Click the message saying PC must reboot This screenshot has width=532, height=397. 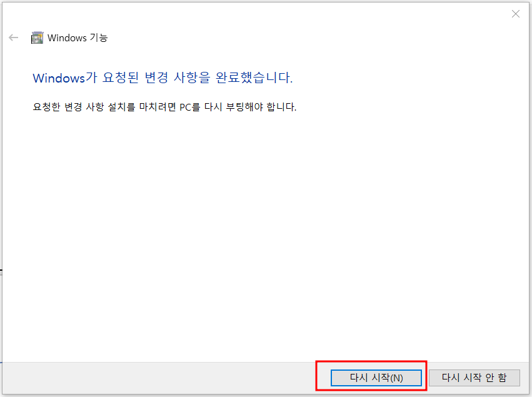(x=164, y=107)
